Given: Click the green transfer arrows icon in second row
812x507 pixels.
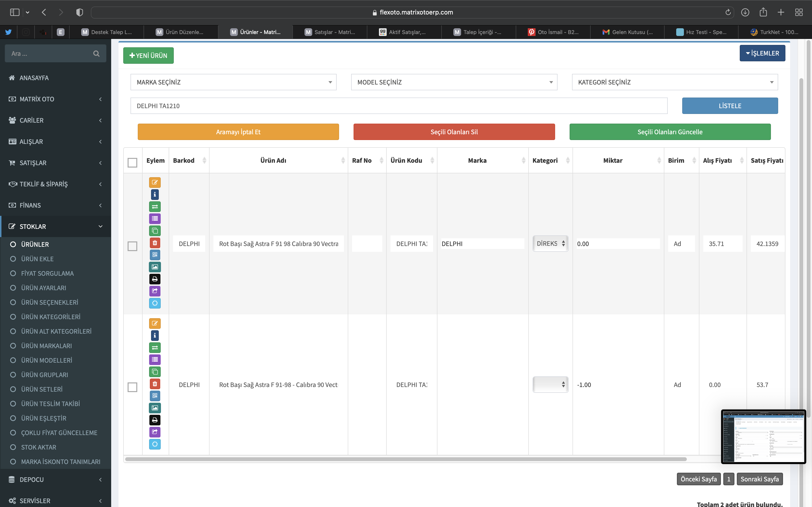Looking at the screenshot, I should (155, 347).
